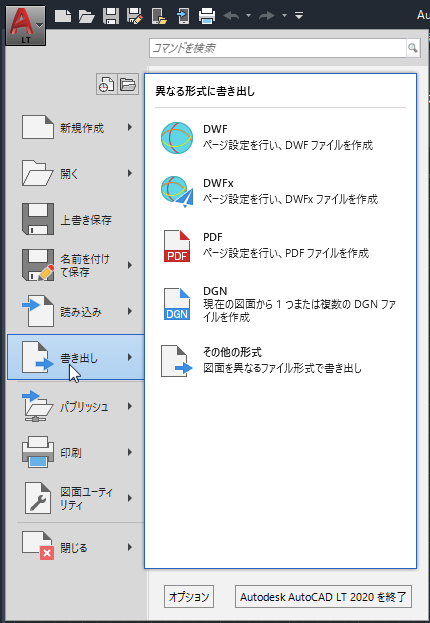Click 異なる形式に書き出し heading
This screenshot has height=623, width=430.
(x=205, y=91)
